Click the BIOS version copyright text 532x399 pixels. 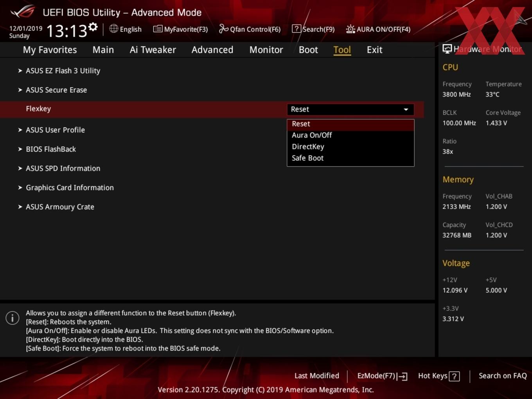point(266,390)
